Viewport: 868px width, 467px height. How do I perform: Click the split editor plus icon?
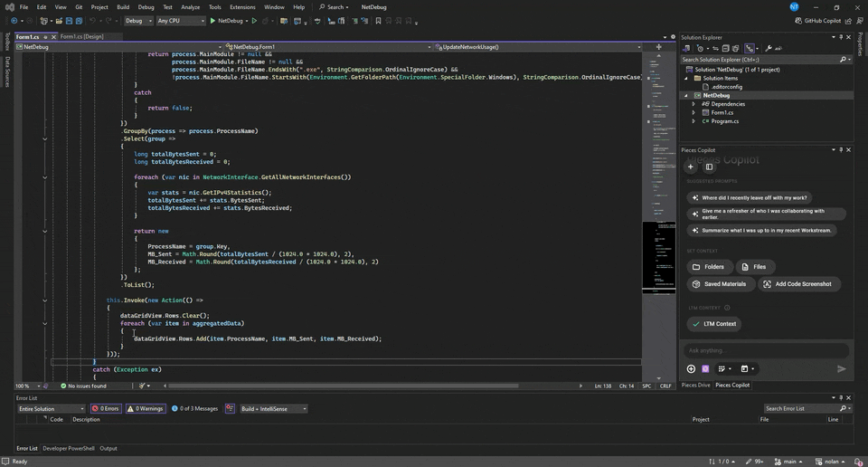[x=659, y=47]
